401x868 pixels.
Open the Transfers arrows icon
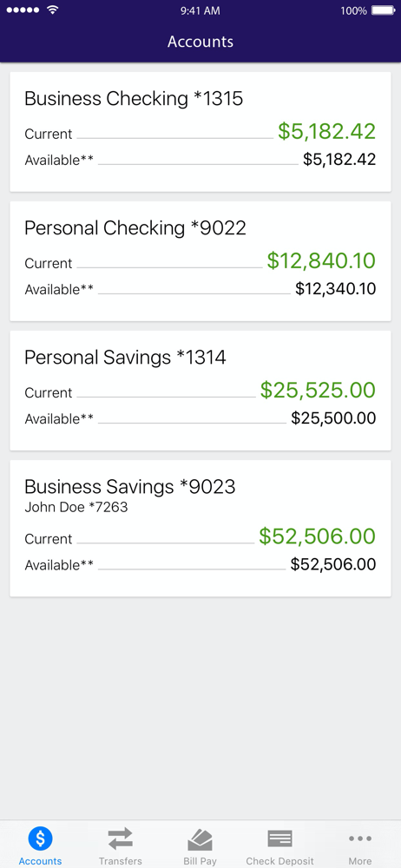pyautogui.click(x=120, y=838)
